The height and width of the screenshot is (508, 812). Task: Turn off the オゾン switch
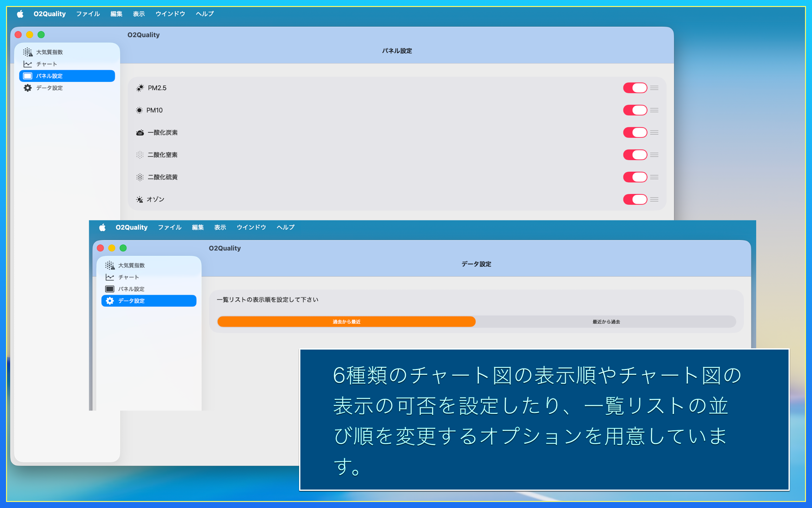tap(635, 200)
